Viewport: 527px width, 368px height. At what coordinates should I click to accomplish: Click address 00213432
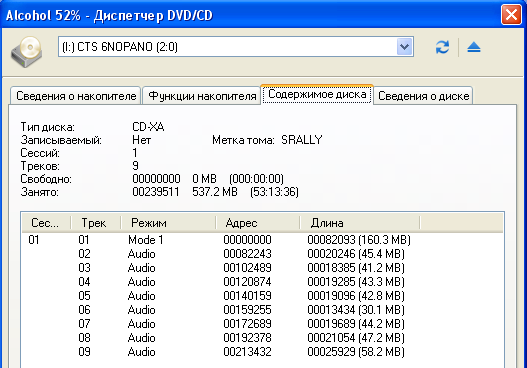click(x=247, y=352)
